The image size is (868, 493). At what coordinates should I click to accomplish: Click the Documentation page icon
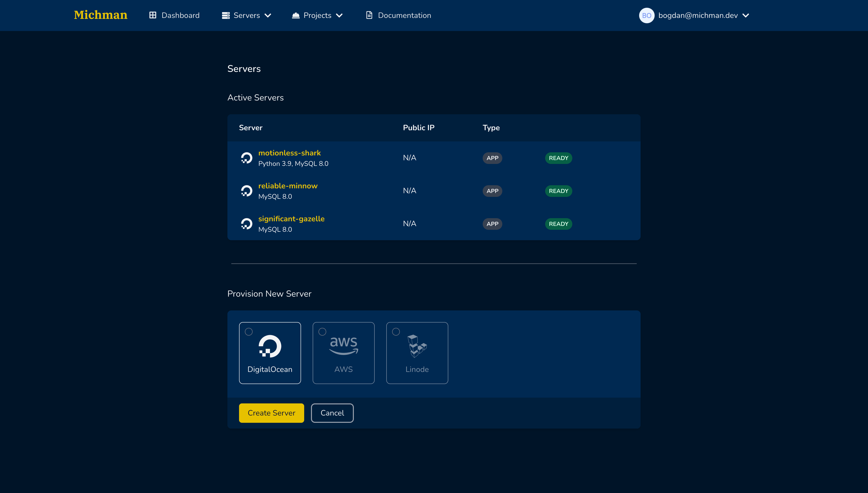coord(369,15)
